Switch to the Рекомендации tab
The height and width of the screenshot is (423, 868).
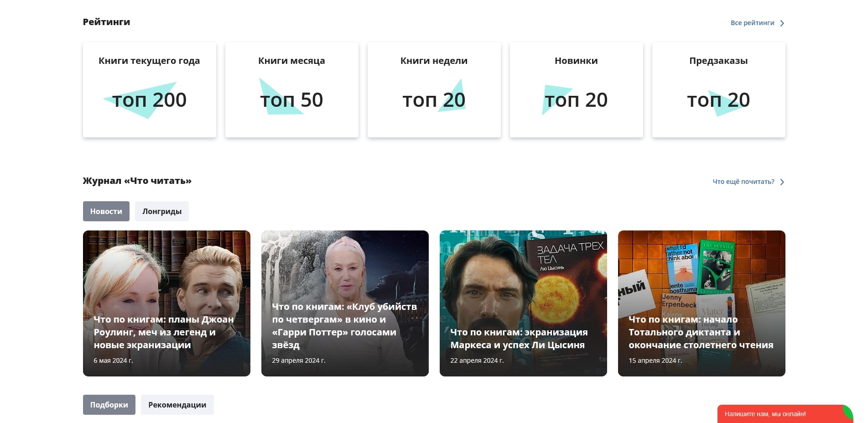tap(177, 405)
